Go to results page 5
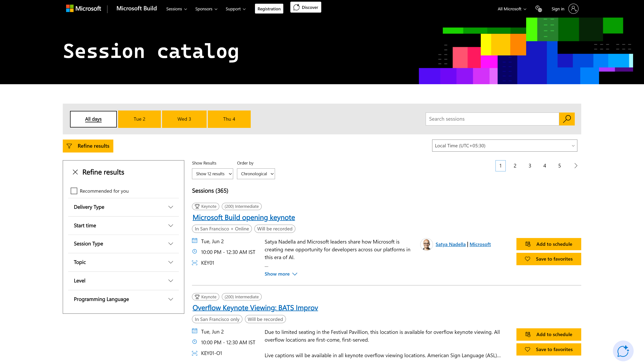Screen dimensions: 644x362 (560, 166)
